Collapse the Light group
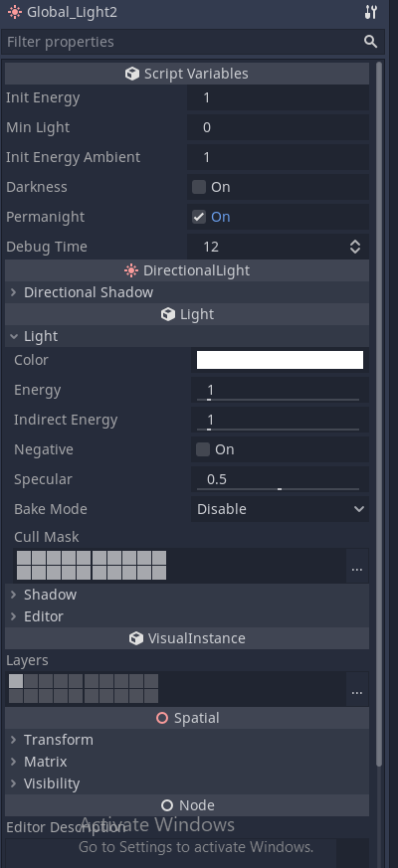The image size is (398, 868). [x=187, y=336]
